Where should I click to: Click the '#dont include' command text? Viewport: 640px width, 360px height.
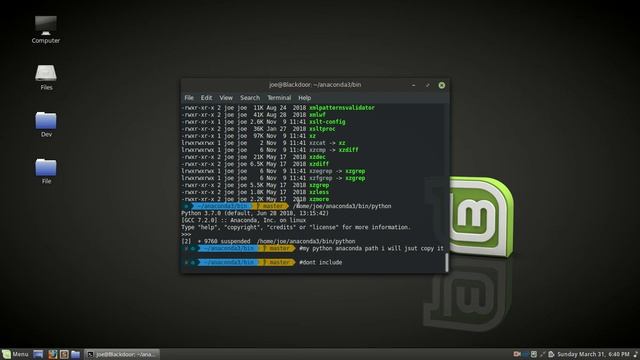(x=321, y=262)
